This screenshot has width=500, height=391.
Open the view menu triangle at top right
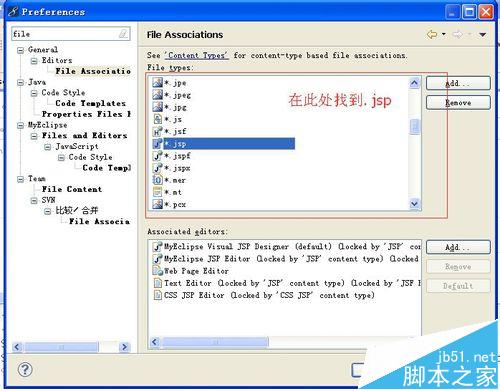[x=483, y=34]
